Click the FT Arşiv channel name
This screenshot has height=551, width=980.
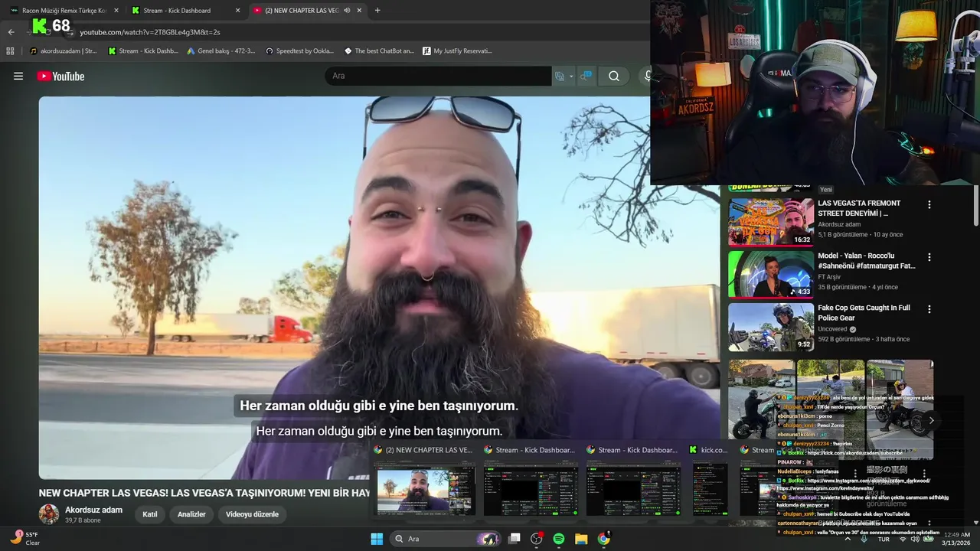coord(829,277)
